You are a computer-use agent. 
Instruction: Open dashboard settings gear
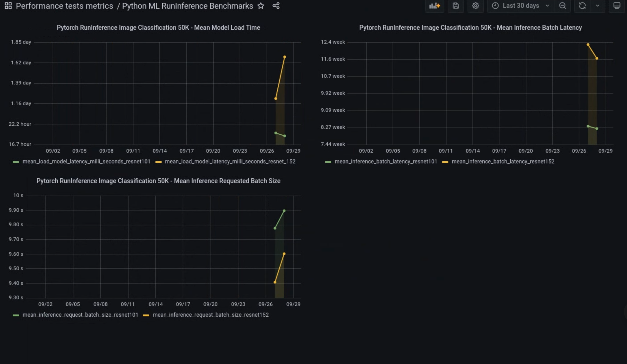(x=475, y=6)
